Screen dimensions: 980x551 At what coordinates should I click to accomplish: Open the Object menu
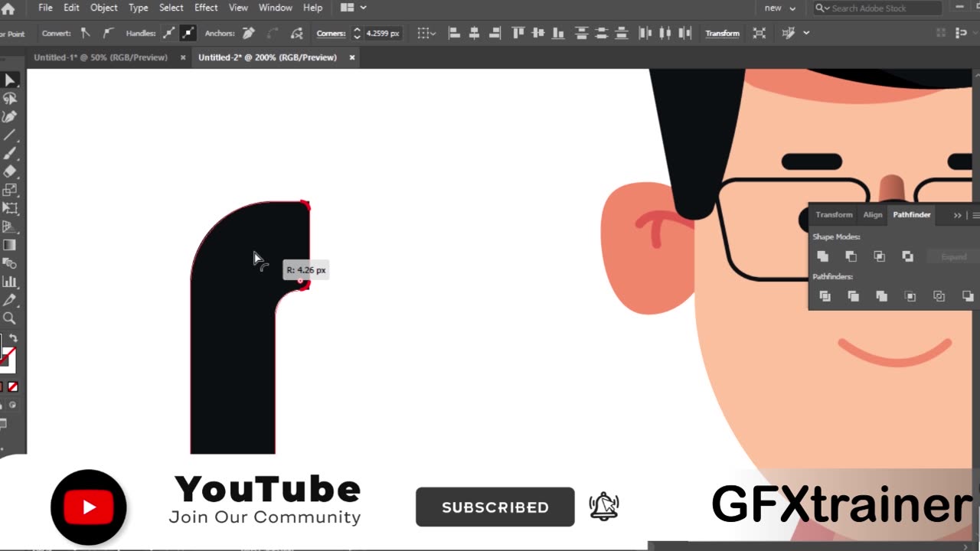pyautogui.click(x=103, y=8)
